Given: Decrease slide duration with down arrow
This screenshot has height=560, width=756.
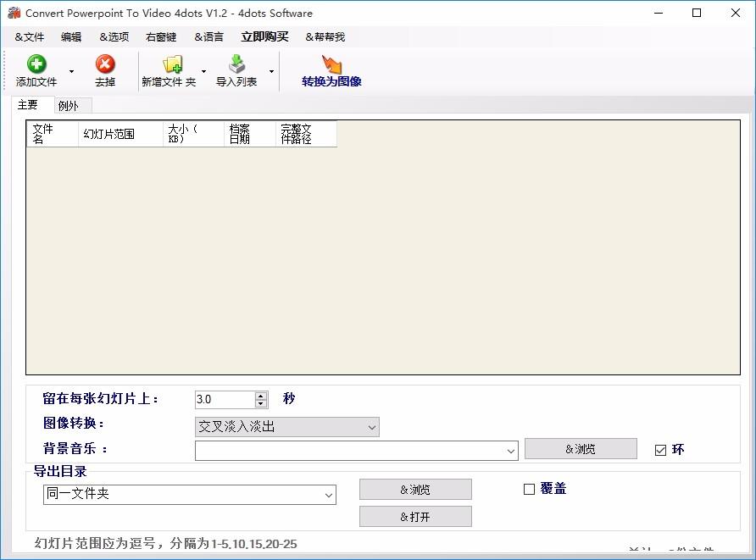Looking at the screenshot, I should point(261,403).
